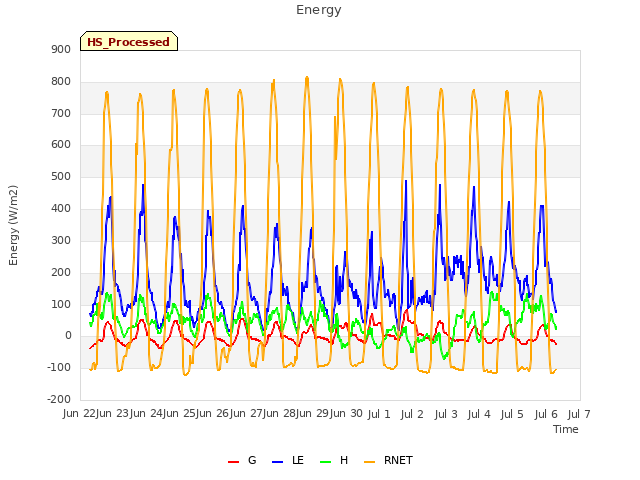
Task: Click the 600 y-axis tick value
Action: (61, 145)
